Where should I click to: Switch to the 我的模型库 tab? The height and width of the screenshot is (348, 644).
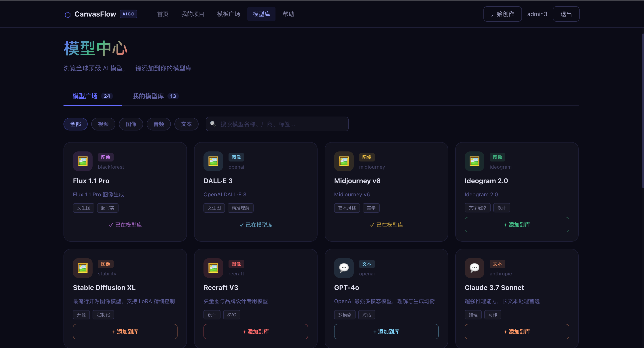point(155,96)
